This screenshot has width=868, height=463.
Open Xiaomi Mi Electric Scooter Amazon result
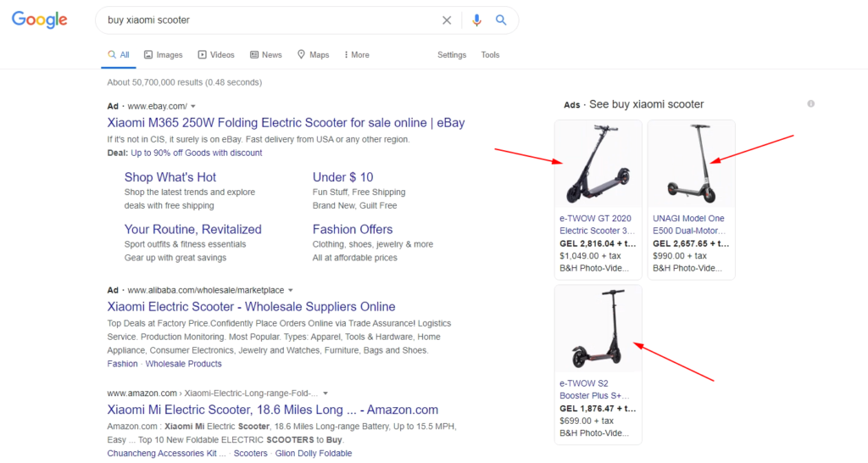pyautogui.click(x=272, y=410)
